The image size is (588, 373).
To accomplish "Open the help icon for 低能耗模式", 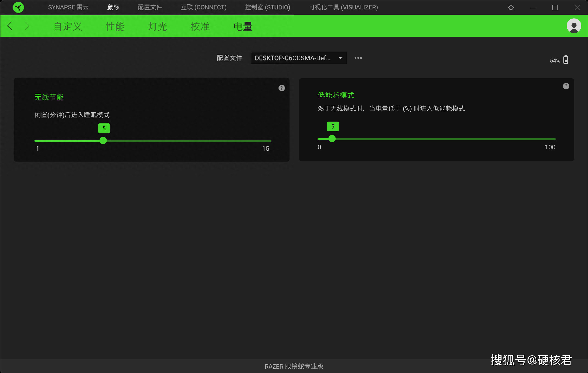I will (x=566, y=86).
